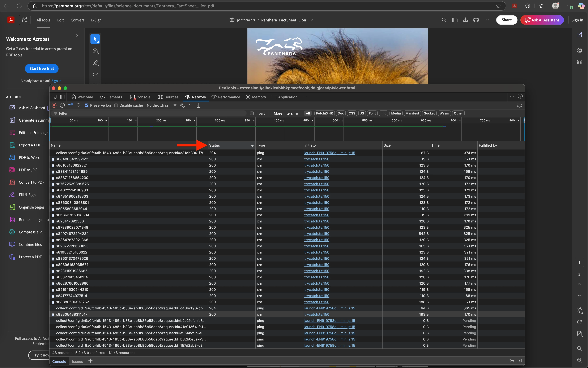Select the Acrobat comment tool
The height and width of the screenshot is (368, 588).
coord(95,51)
